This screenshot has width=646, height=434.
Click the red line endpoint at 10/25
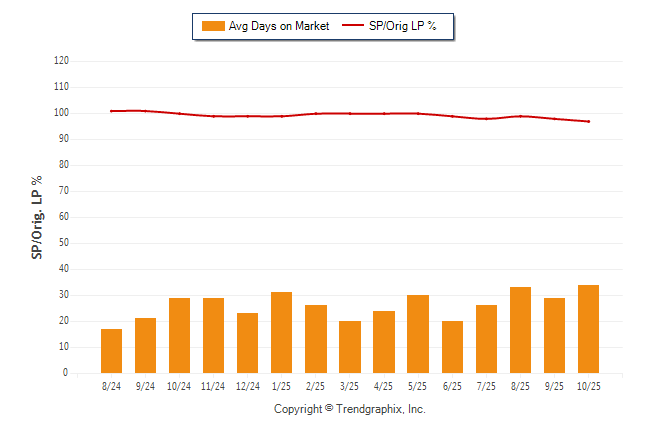[x=588, y=121]
